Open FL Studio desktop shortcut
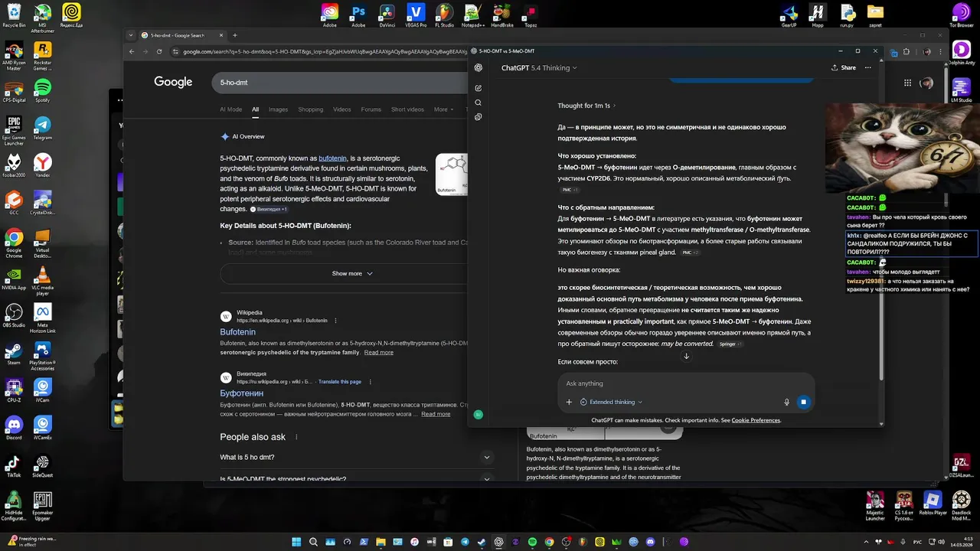 pyautogui.click(x=444, y=15)
